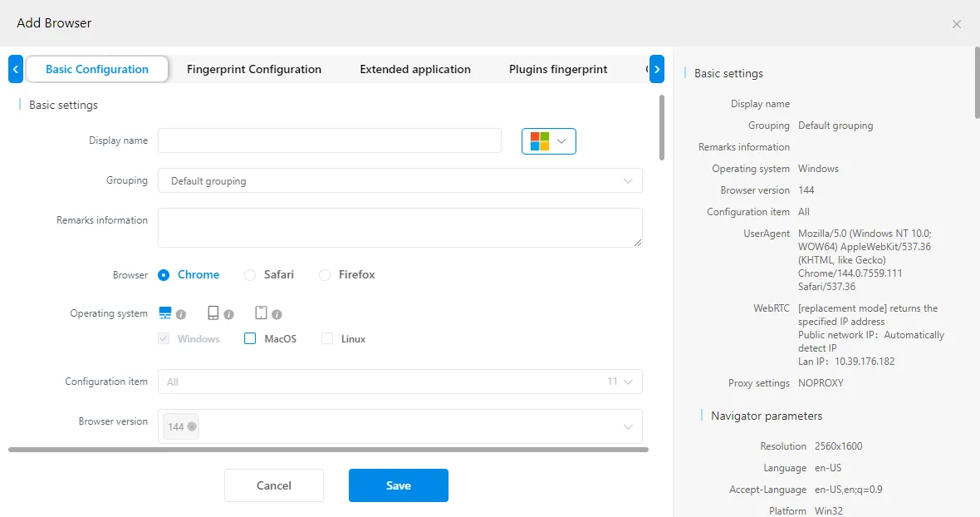Remove the 144 browser version tag

192,426
